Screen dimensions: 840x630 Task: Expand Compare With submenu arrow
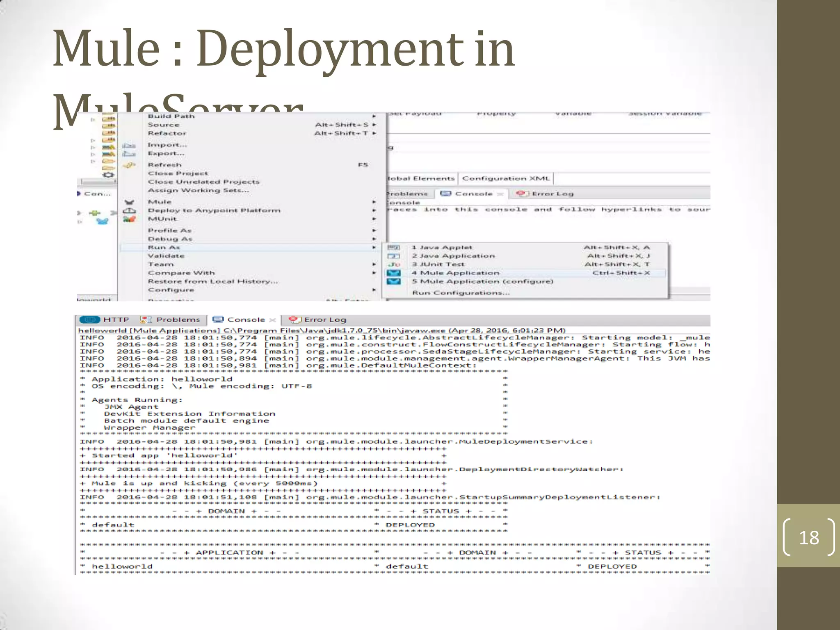pyautogui.click(x=374, y=273)
